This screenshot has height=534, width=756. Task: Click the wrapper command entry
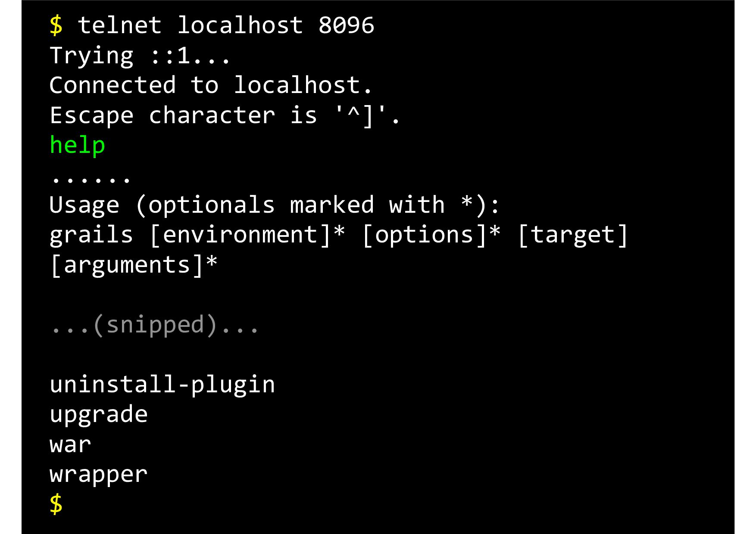coord(99,475)
